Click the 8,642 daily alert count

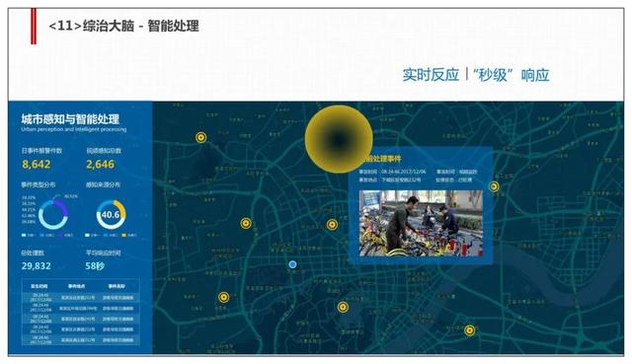click(37, 165)
